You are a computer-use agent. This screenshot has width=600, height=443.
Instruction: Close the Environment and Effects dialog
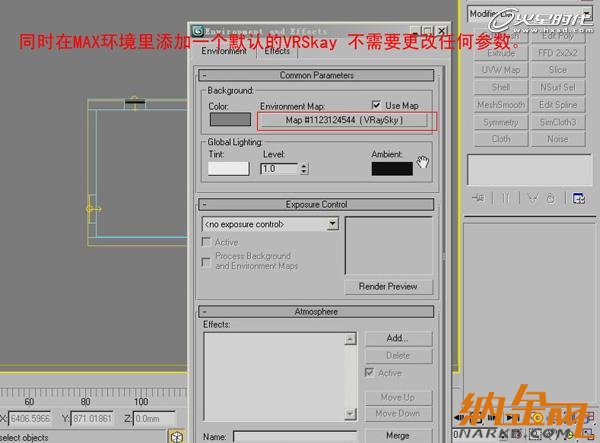click(442, 31)
